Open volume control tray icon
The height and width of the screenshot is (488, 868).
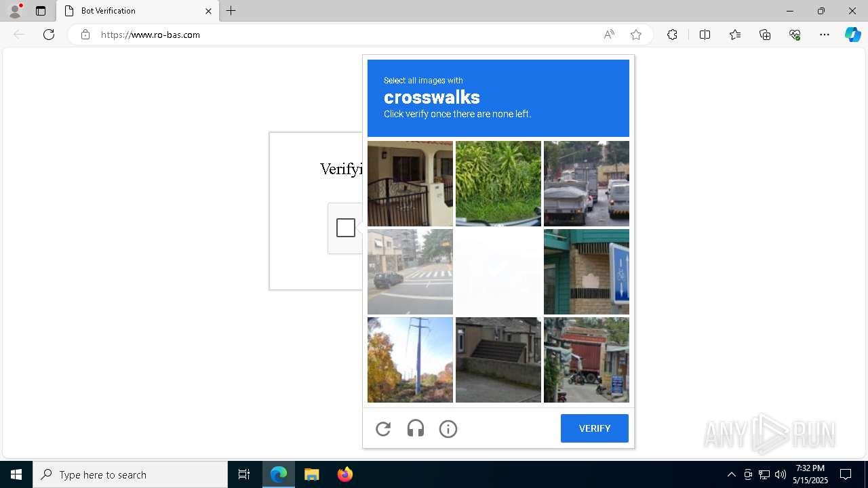(781, 474)
